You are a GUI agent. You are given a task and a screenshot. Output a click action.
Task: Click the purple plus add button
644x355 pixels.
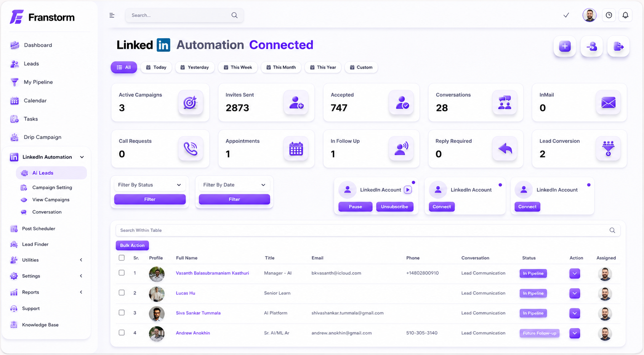pos(565,47)
